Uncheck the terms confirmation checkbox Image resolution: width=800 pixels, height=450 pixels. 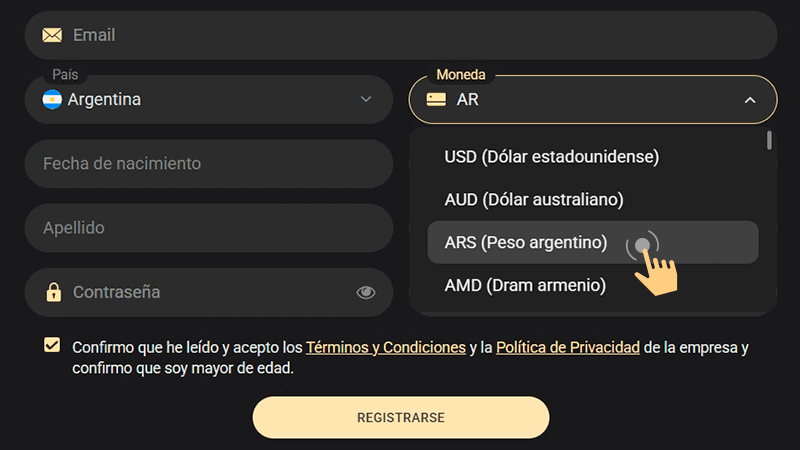pyautogui.click(x=52, y=346)
